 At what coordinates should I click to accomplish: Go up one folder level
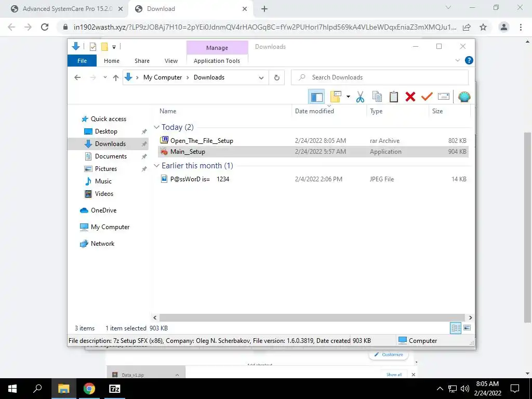click(116, 78)
